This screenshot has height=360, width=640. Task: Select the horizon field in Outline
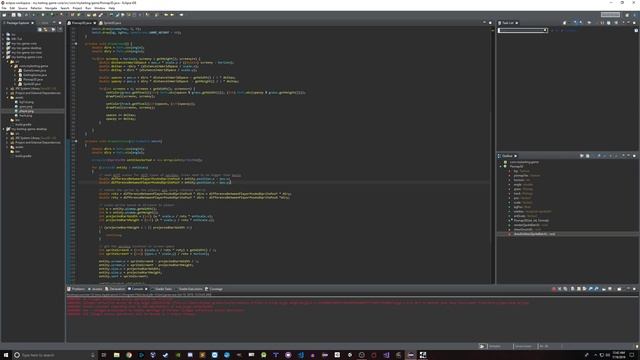coord(522,180)
